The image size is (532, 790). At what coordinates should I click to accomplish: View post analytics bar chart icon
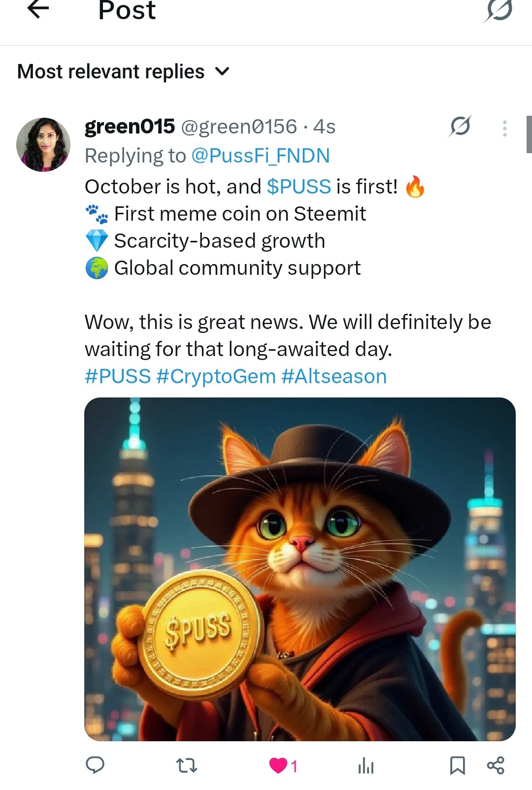[366, 765]
